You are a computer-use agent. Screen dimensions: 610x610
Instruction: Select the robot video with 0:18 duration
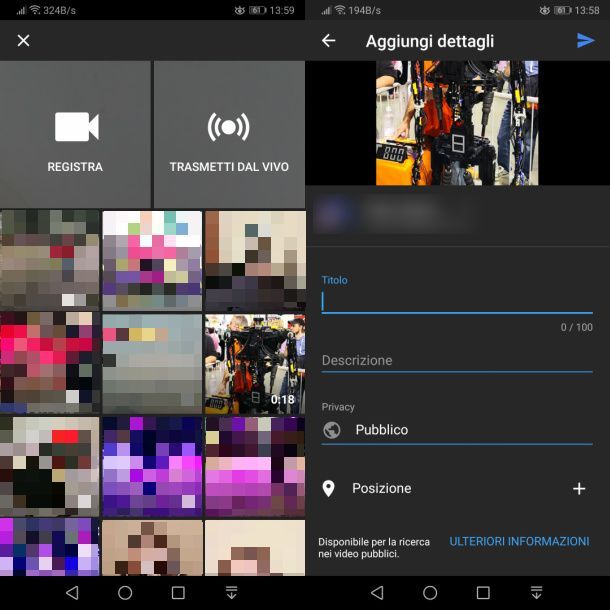click(x=255, y=364)
